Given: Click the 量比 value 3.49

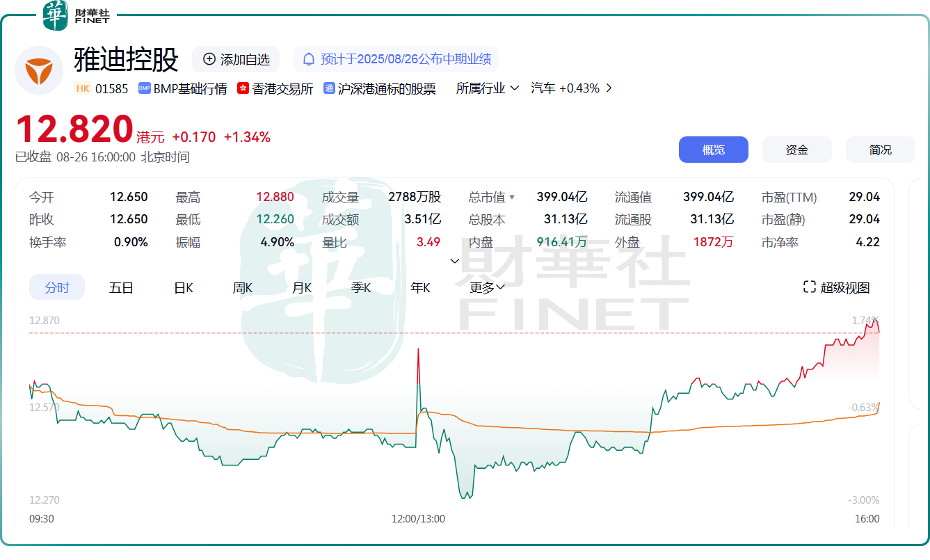Looking at the screenshot, I should pyautogui.click(x=429, y=242).
